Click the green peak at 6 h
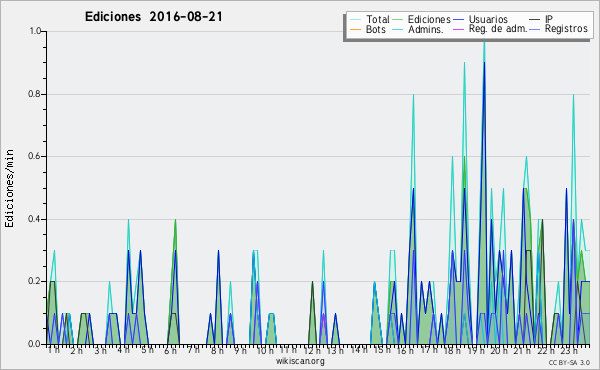This screenshot has height=370, width=600. 175,221
